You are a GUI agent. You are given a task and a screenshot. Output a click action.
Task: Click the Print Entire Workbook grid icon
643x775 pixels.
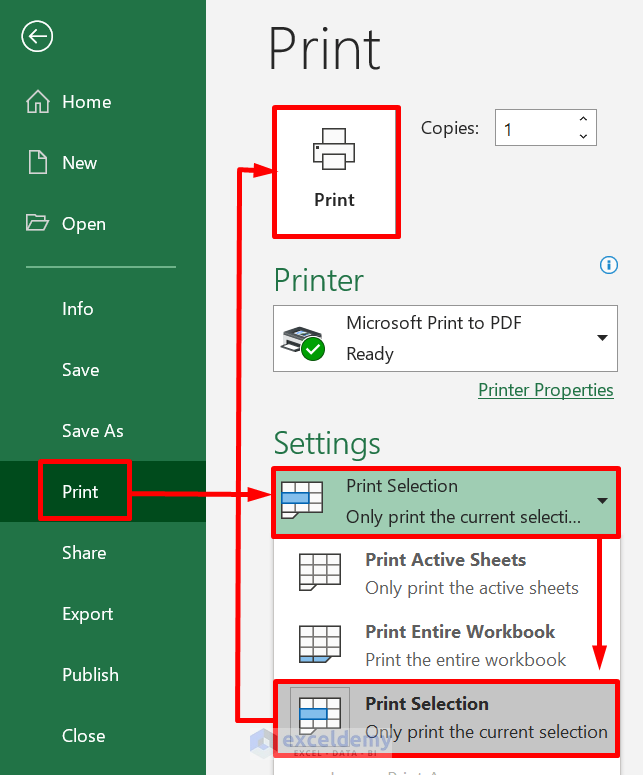(320, 644)
